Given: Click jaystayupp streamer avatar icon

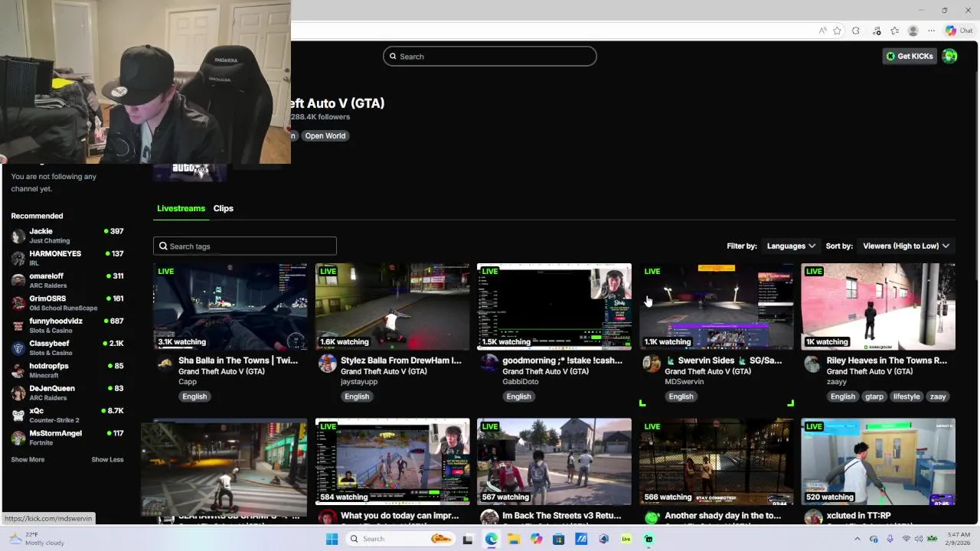Looking at the screenshot, I should [327, 364].
